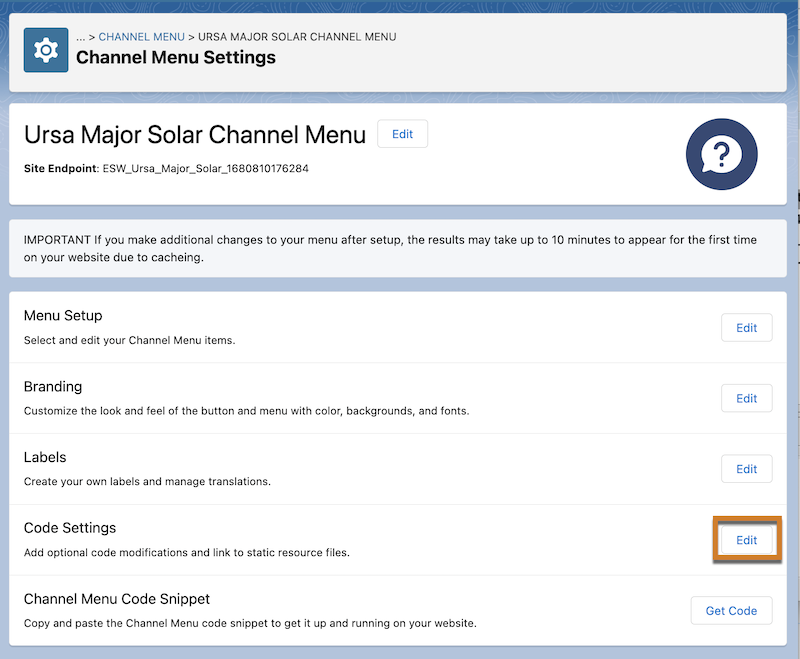Click the IMPORTANT caching notice text

390,248
